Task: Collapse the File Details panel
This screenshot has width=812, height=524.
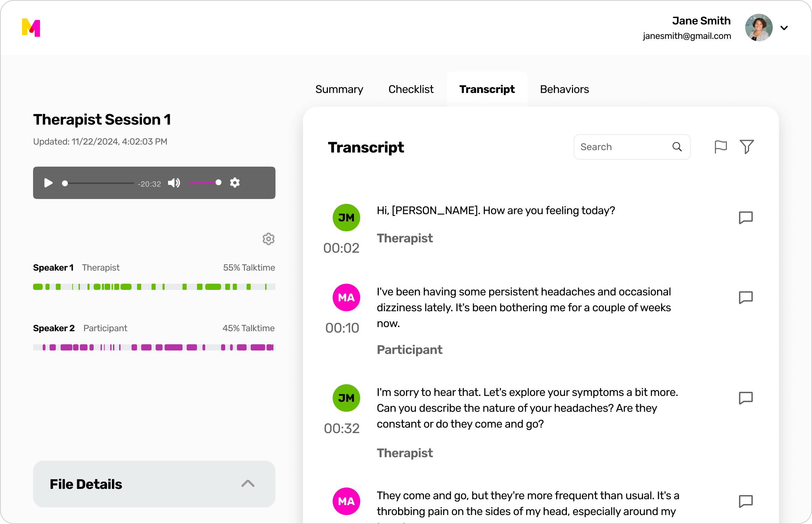Action: coord(248,484)
